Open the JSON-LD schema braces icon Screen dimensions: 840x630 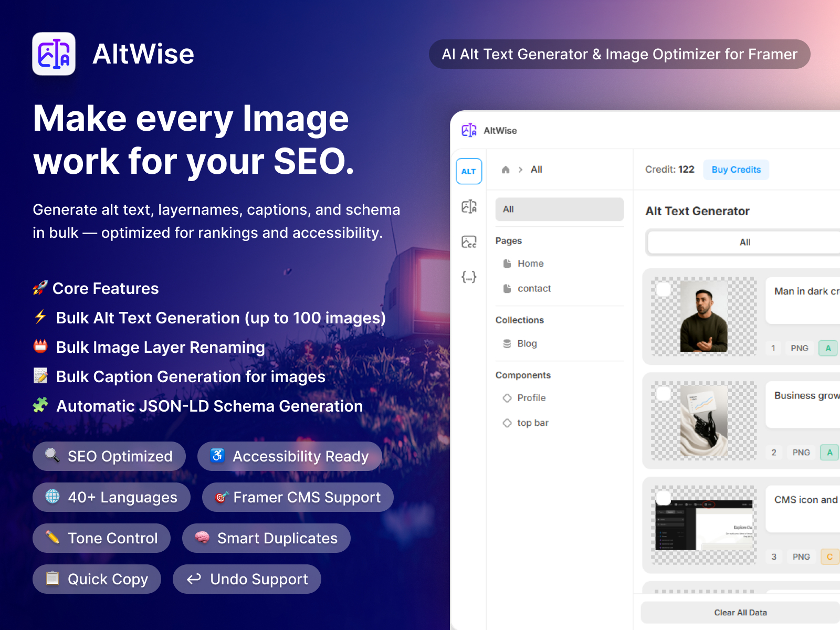pyautogui.click(x=469, y=277)
